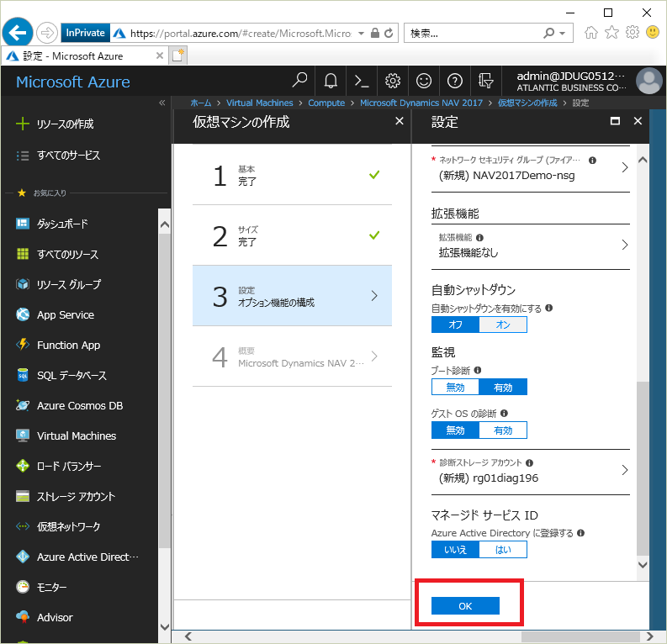The width and height of the screenshot is (667, 644).
Task: Open the notifications bell
Action: (331, 81)
